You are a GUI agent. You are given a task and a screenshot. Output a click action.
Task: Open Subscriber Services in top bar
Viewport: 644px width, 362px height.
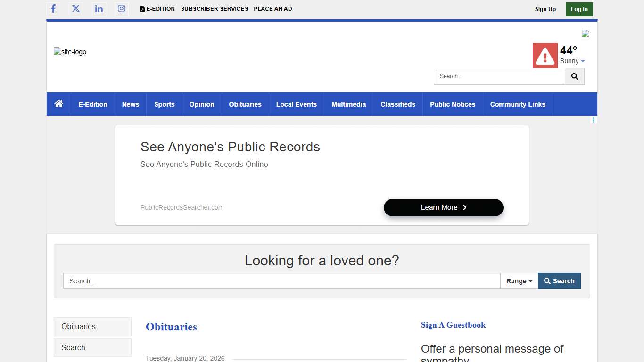pos(215,9)
